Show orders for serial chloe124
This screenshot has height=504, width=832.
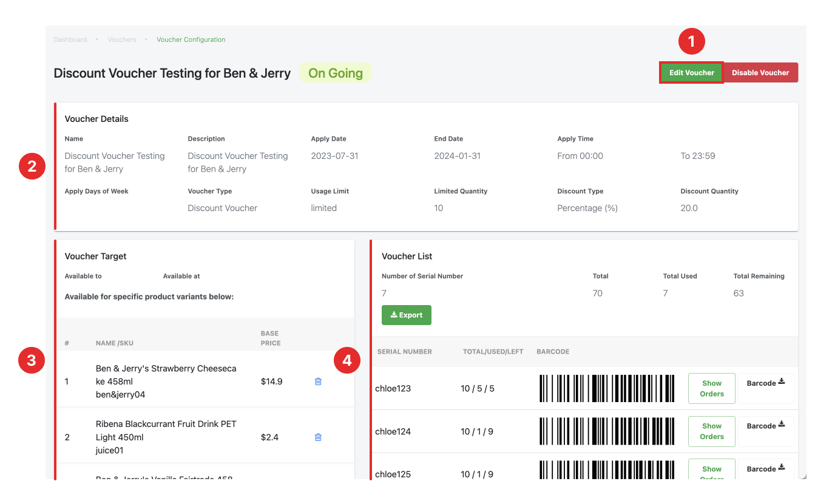pyautogui.click(x=712, y=431)
